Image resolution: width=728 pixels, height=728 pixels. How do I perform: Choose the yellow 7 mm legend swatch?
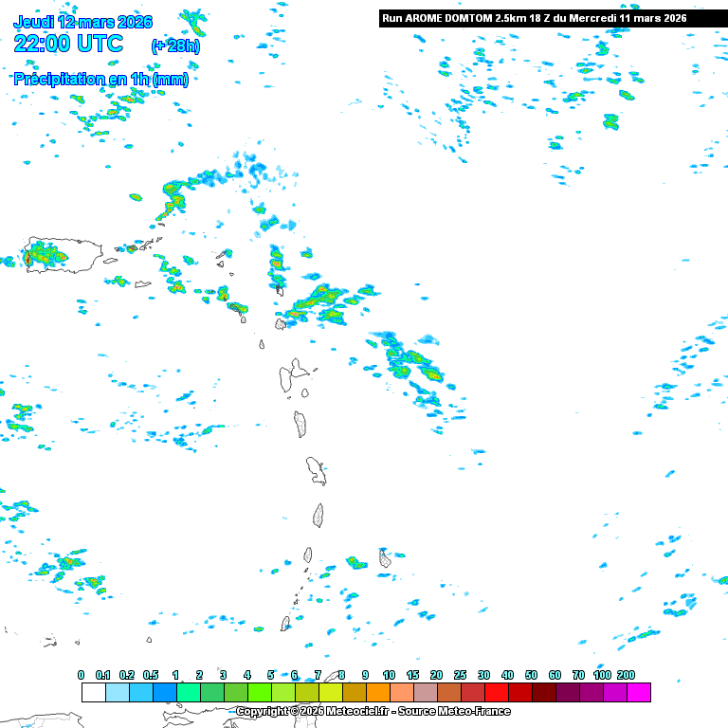click(331, 693)
